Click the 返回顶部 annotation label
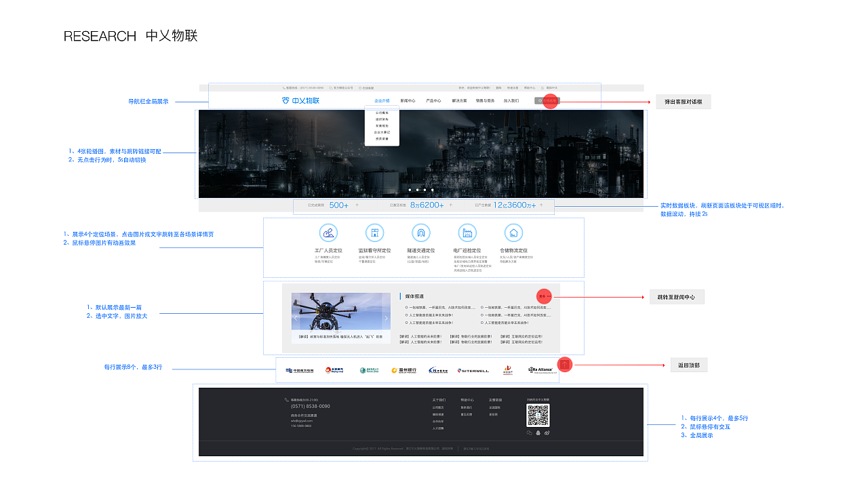Screen dimensions: 868x486 (x=689, y=365)
